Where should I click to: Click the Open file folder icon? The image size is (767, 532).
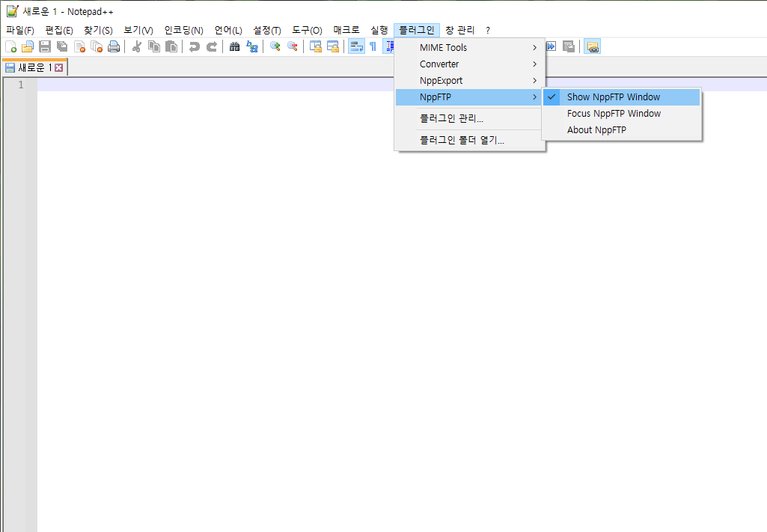pyautogui.click(x=28, y=47)
